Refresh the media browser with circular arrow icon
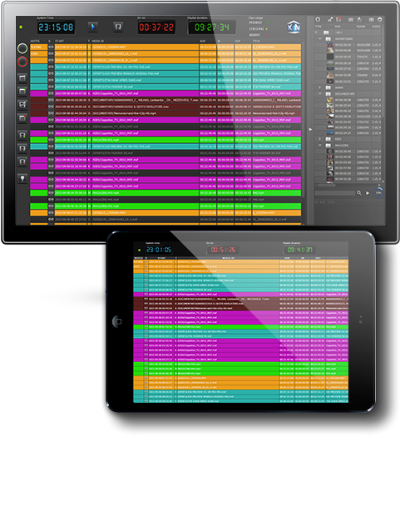The image size is (400, 532). 318,19
